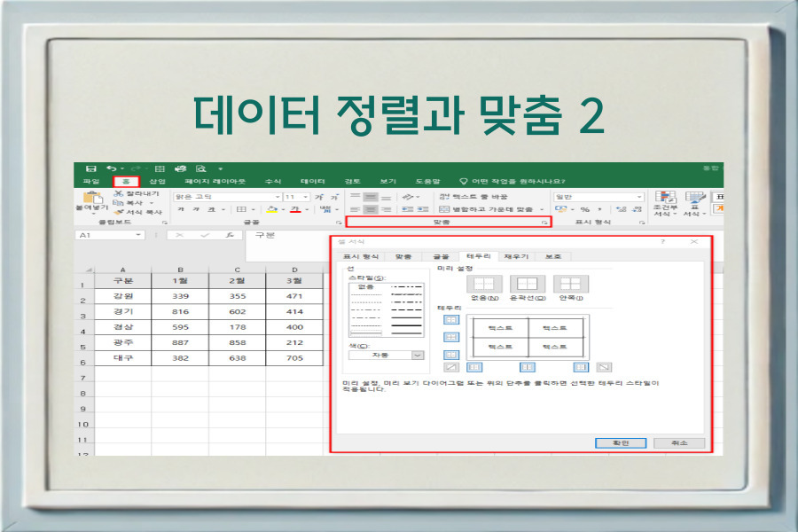Align text to the left
Image resolution: width=798 pixels, height=532 pixels.
tap(356, 209)
